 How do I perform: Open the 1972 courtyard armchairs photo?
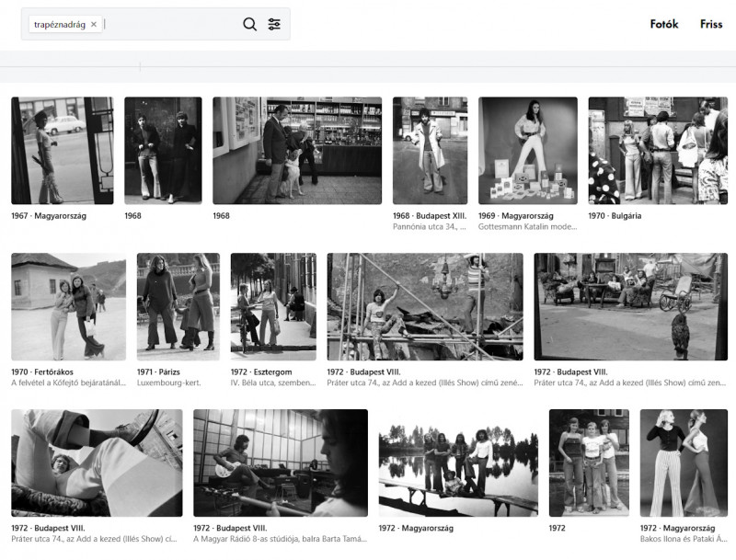point(630,307)
